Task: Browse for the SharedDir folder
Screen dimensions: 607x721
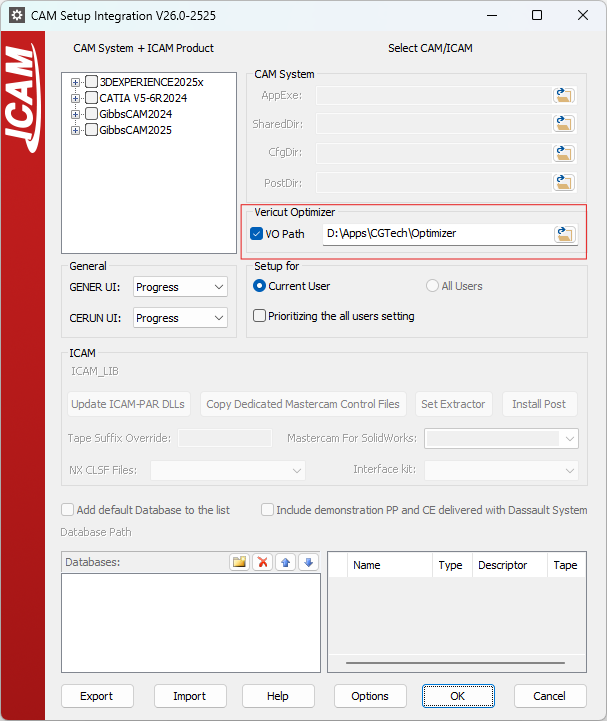Action: (x=564, y=124)
